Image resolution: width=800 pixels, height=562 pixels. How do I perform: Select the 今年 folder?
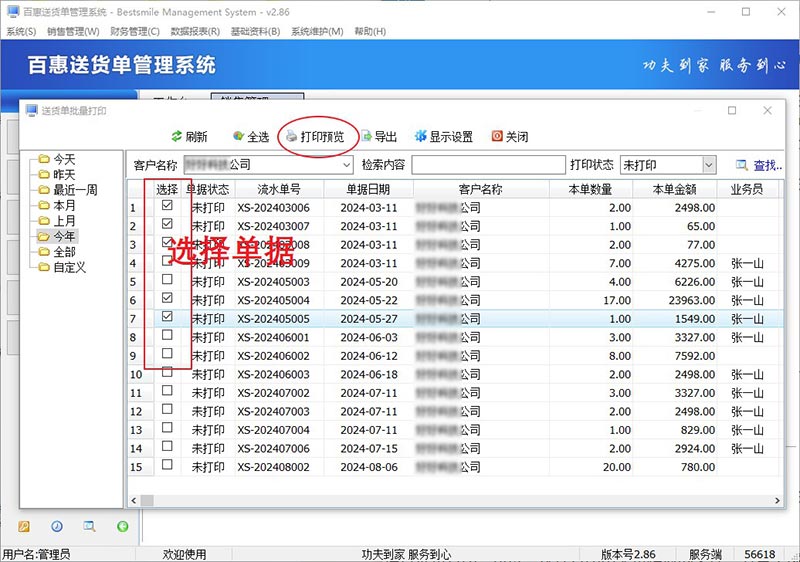[57, 236]
